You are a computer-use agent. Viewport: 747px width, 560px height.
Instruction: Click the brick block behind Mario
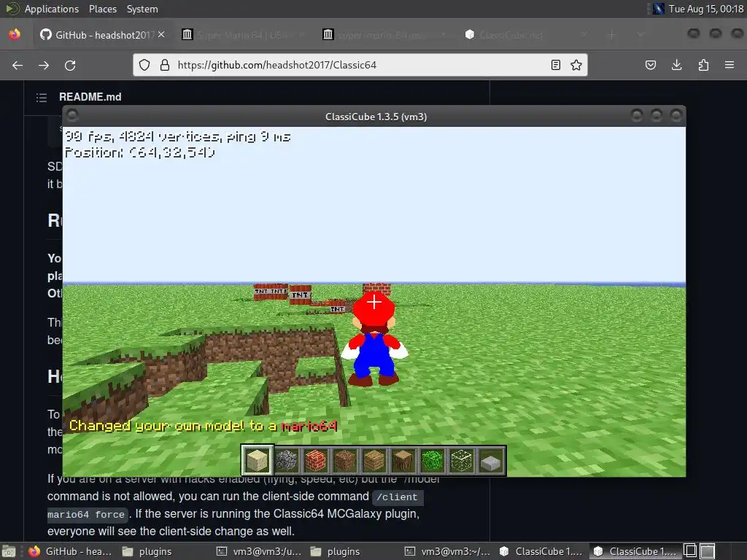click(377, 289)
